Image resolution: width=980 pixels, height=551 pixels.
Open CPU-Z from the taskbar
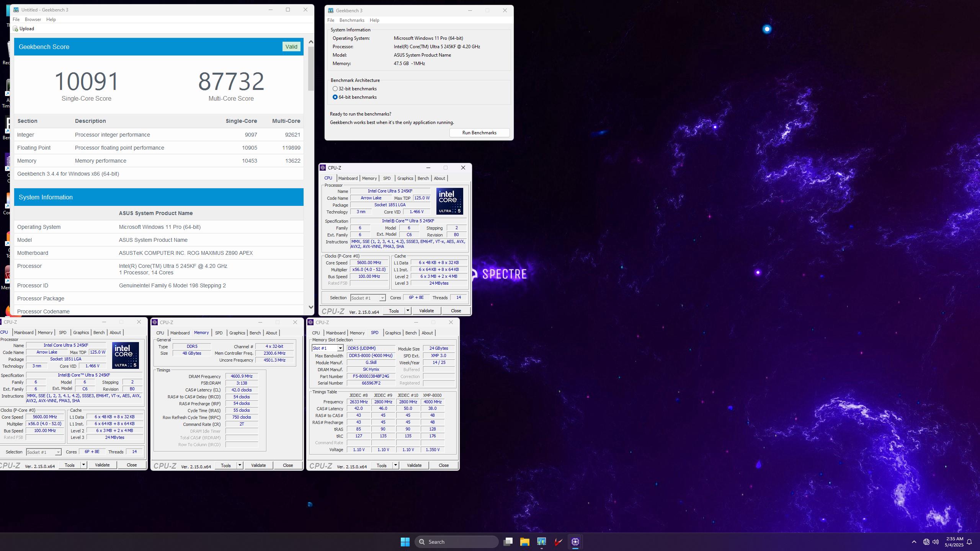click(x=575, y=542)
